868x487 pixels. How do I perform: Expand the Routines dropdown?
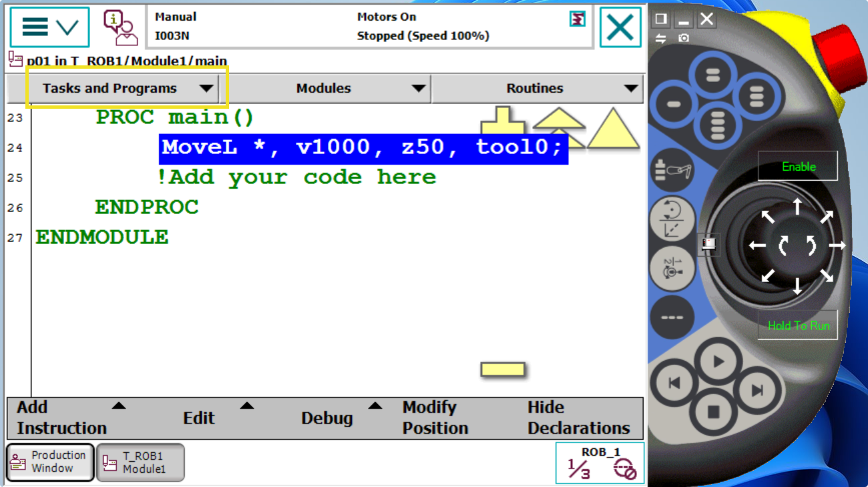tap(537, 89)
